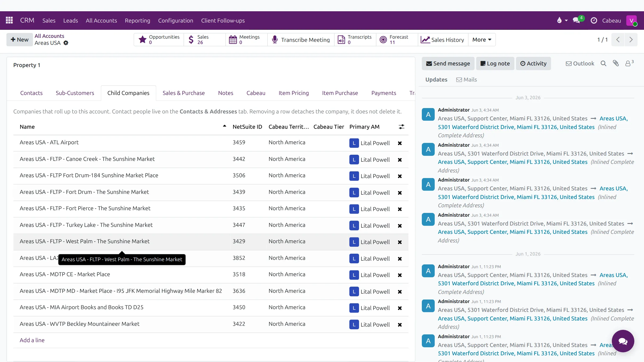
Task: Click the attachments paperclip icon
Action: (616, 63)
